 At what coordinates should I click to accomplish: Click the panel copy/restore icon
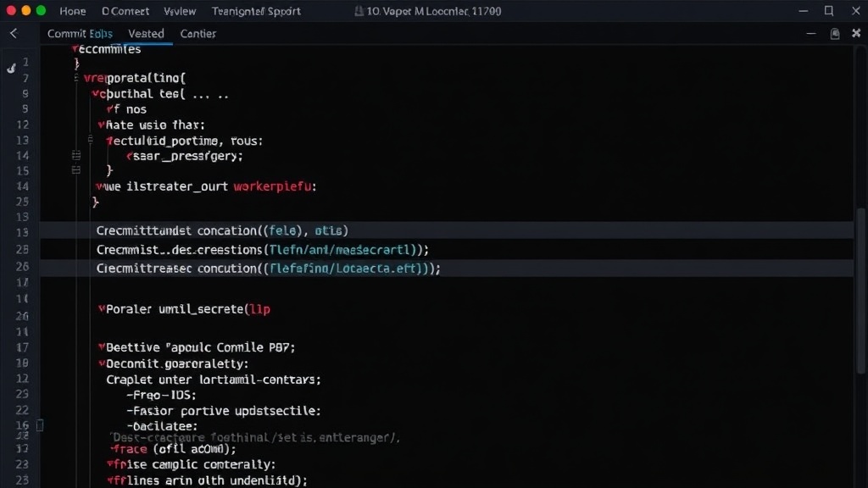coord(835,34)
